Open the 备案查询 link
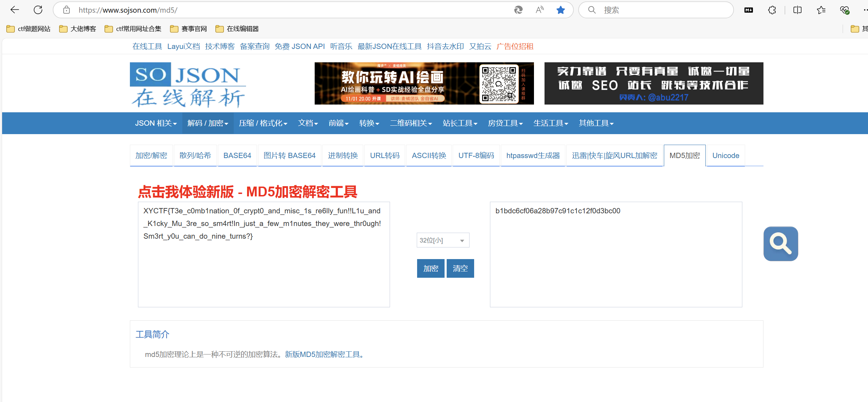Image resolution: width=868 pixels, height=402 pixels. [x=254, y=46]
